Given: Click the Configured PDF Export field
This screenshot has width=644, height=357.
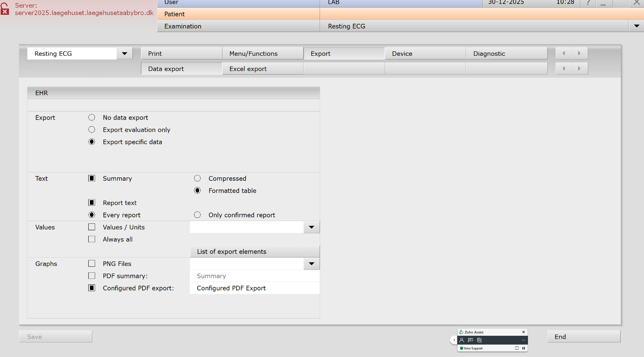Looking at the screenshot, I should point(255,288).
